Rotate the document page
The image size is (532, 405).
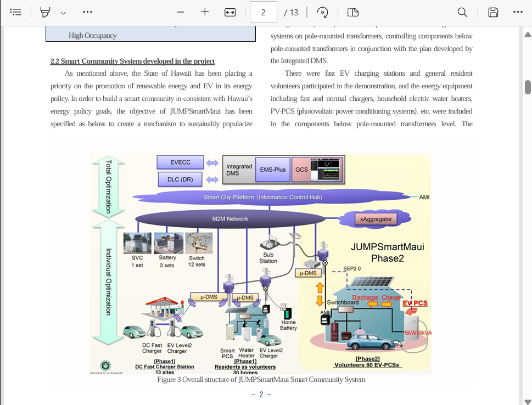(322, 12)
